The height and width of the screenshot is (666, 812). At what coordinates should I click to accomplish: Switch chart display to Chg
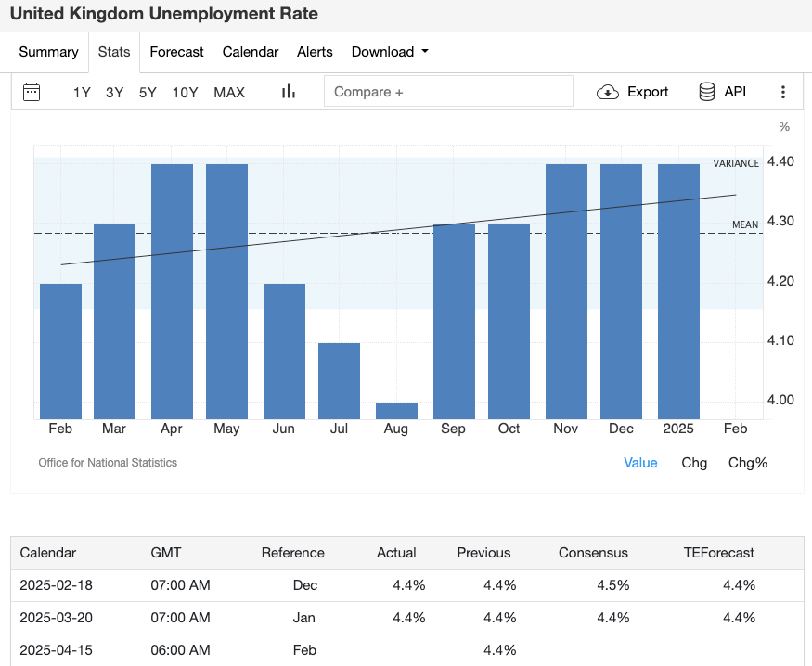tap(694, 462)
